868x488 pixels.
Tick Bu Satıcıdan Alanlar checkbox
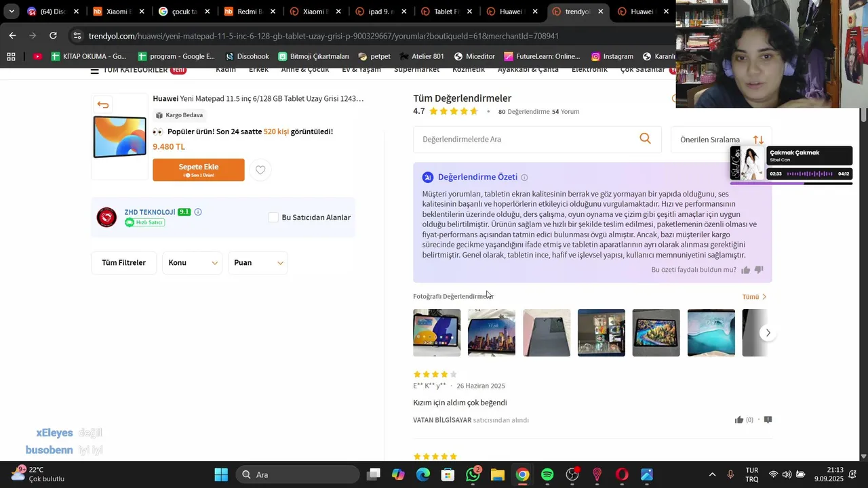coord(273,218)
